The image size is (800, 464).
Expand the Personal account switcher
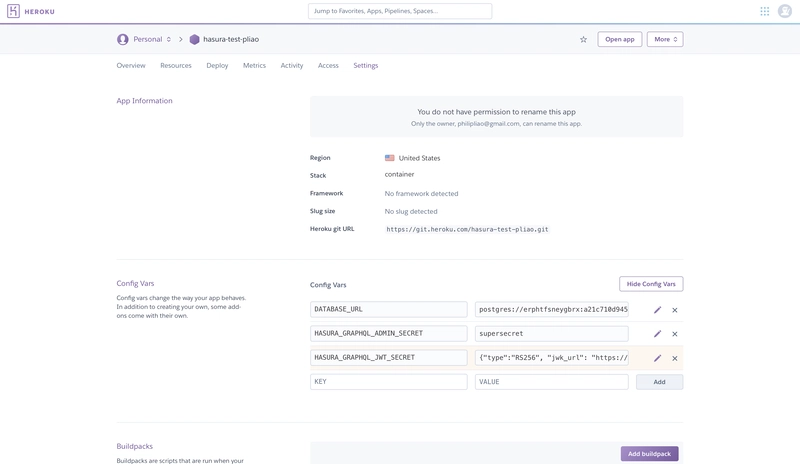coord(152,39)
